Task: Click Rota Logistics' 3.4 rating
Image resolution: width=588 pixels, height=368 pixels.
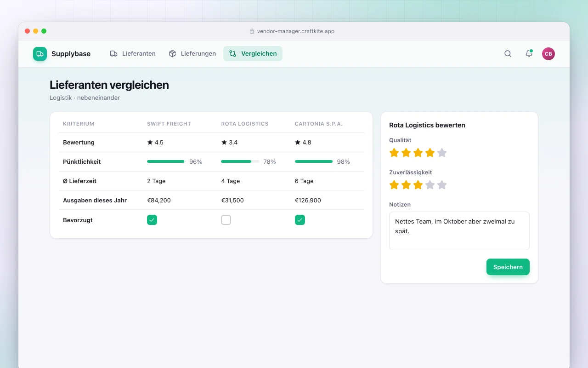Action: coord(229,143)
